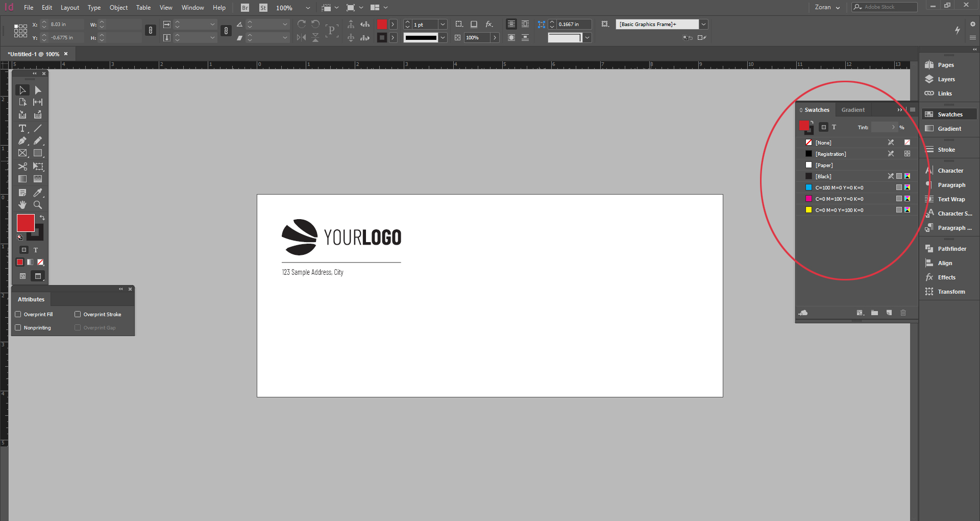Open the Swatches panel flyout menu
980x521 pixels.
(913, 110)
